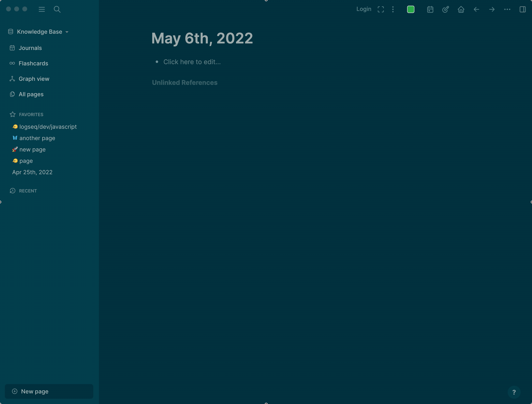Open logseq/dev/javascript favorite page
The width and height of the screenshot is (532, 404).
(x=47, y=126)
